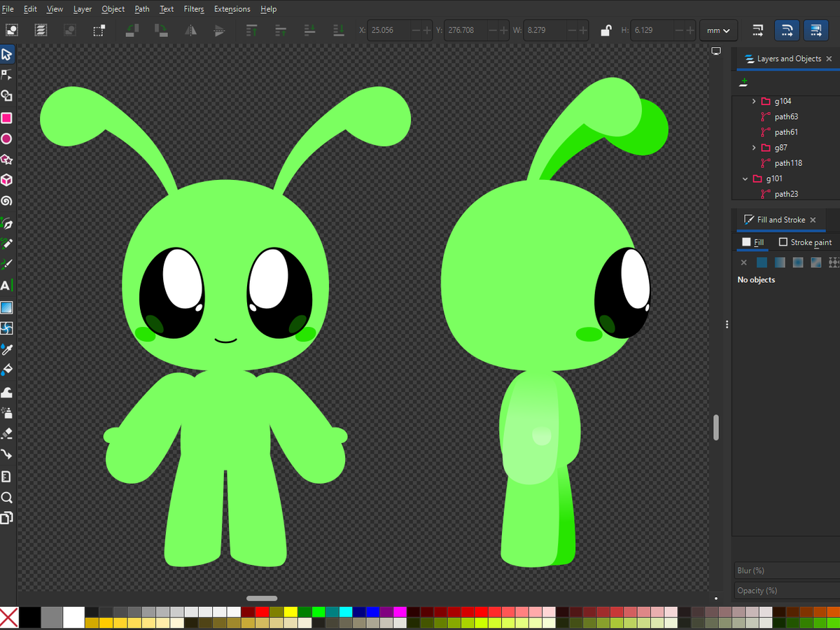The height and width of the screenshot is (630, 840).
Task: Click the white swatch in palette
Action: [x=73, y=617]
